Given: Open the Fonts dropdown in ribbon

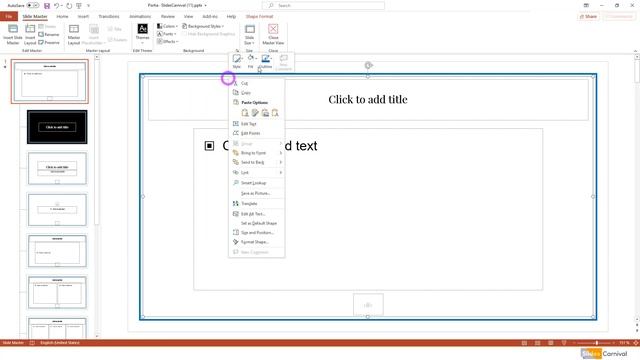Looking at the screenshot, I should point(167,34).
